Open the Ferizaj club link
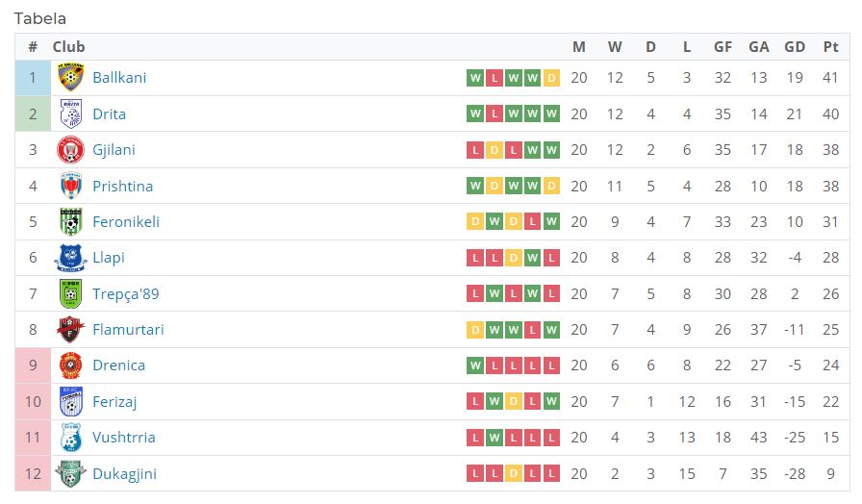The image size is (862, 504). [114, 402]
